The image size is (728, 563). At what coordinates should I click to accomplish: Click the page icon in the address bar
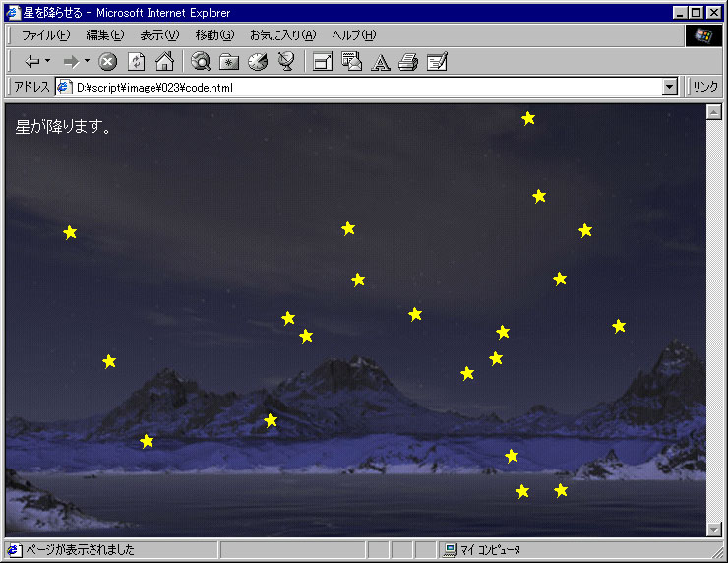[64, 87]
